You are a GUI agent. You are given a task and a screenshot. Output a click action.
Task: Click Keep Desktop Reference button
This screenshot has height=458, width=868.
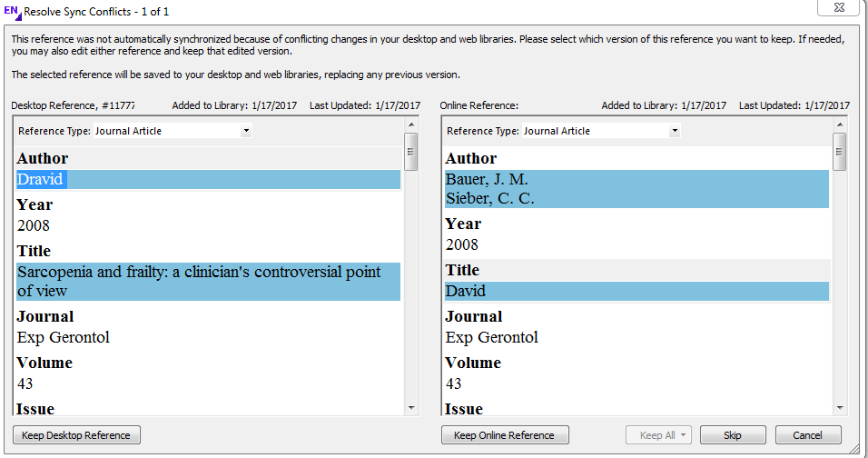[76, 435]
